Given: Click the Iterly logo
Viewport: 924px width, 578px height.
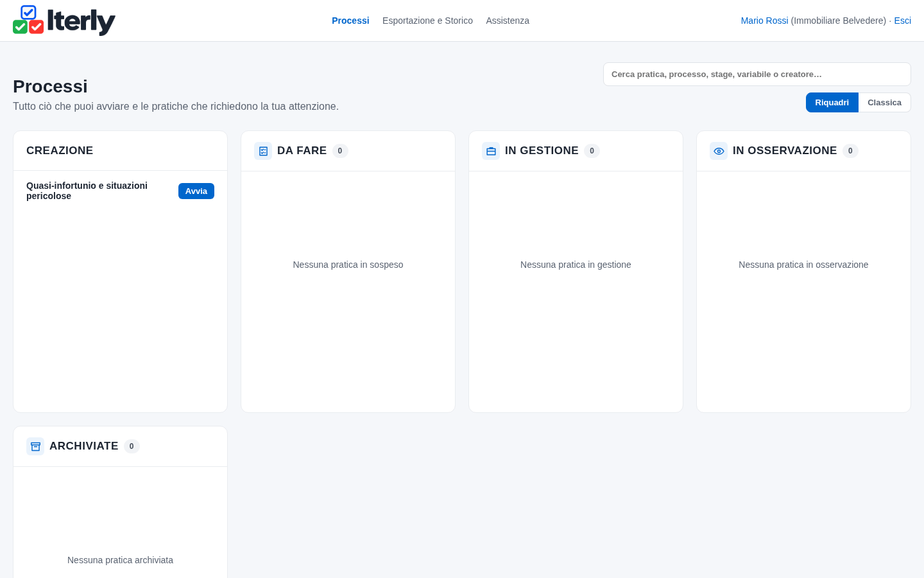Looking at the screenshot, I should point(64,21).
